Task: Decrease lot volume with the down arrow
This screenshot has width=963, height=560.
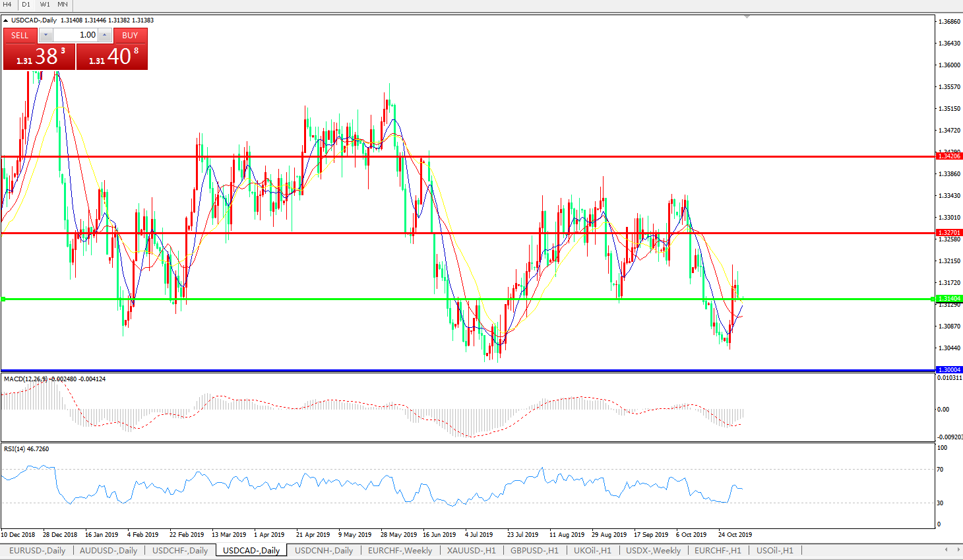Action: tap(46, 35)
